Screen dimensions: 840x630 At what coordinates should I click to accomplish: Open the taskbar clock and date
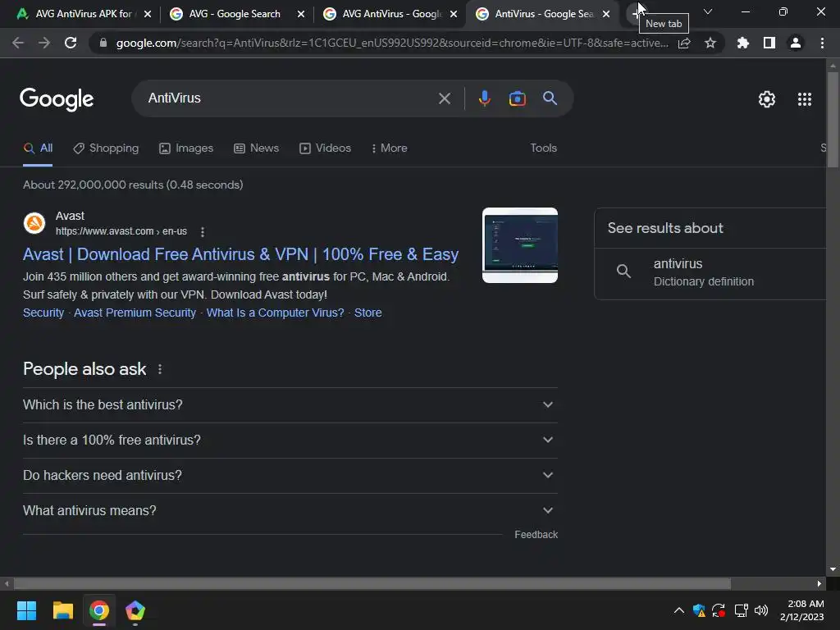(802, 610)
